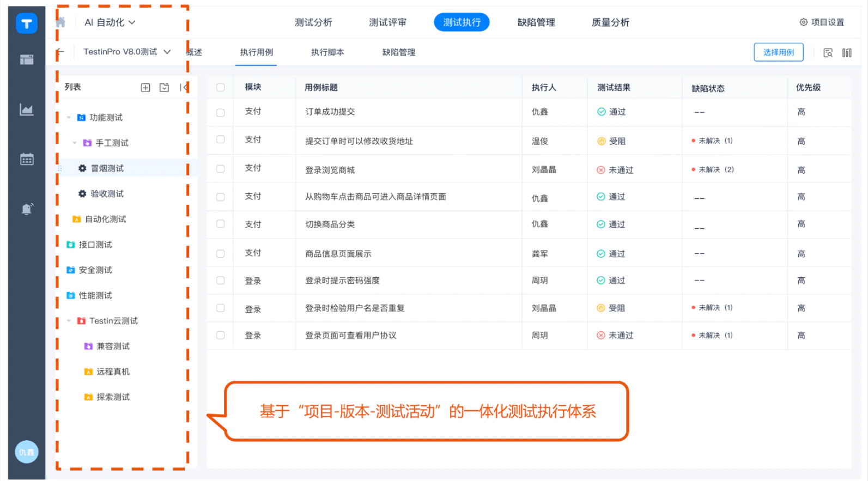
Task: Check the row 登录页面可查看用户协议
Action: 220,336
